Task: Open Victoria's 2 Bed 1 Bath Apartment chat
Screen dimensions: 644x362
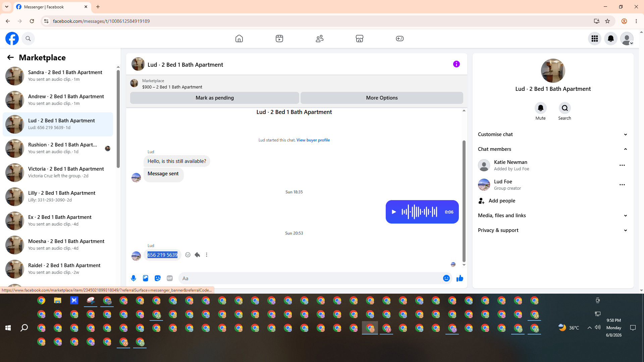Action: pyautogui.click(x=58, y=172)
